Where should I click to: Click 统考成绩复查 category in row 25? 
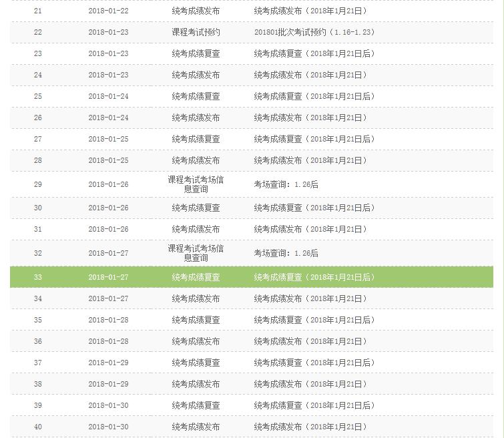[x=196, y=96]
